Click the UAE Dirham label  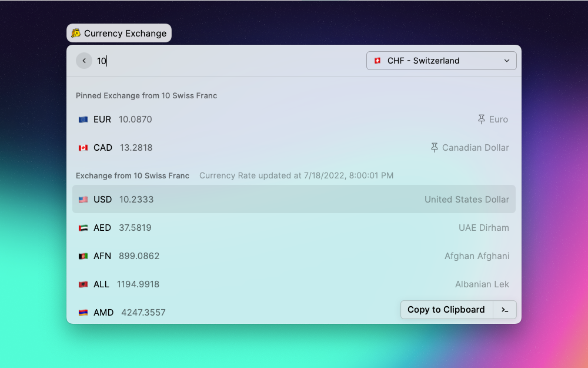(484, 227)
